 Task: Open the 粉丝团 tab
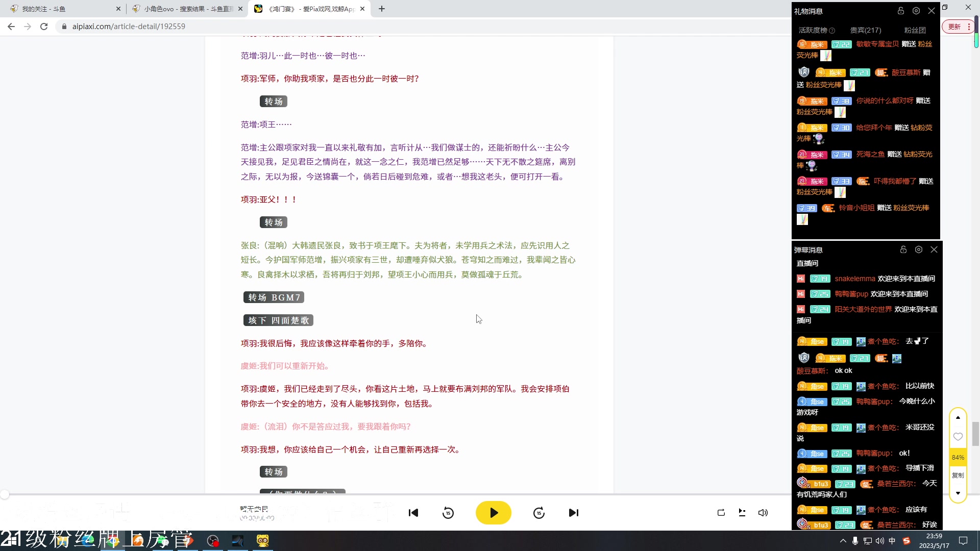coord(915,30)
